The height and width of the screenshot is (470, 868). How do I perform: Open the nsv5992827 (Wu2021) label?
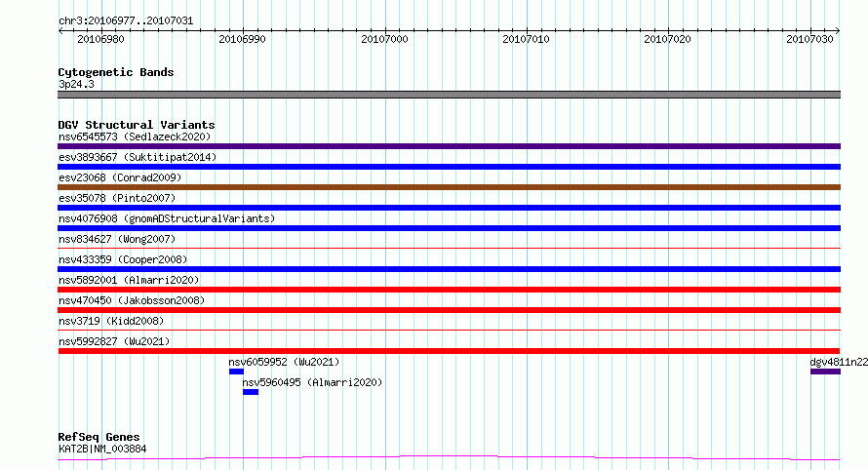[114, 341]
